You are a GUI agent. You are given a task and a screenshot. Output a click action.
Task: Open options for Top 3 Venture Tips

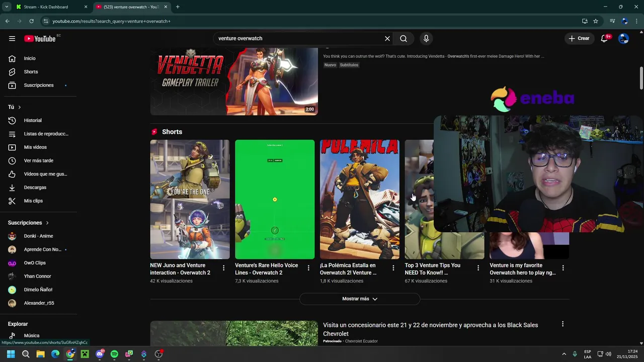(478, 268)
